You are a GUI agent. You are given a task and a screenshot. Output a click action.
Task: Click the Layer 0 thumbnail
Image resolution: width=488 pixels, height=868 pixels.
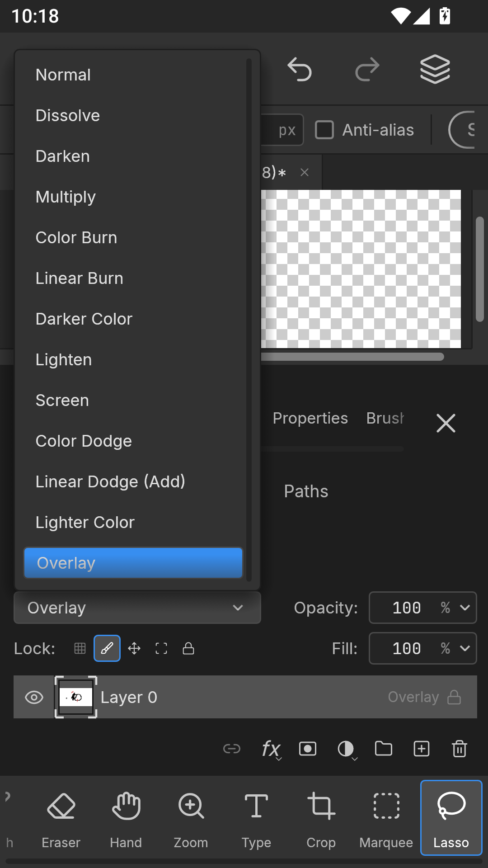click(x=76, y=697)
